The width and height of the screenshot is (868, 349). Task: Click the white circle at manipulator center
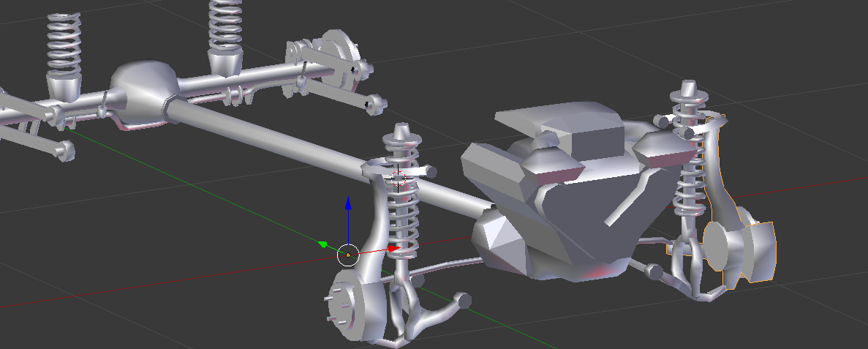pyautogui.click(x=347, y=255)
